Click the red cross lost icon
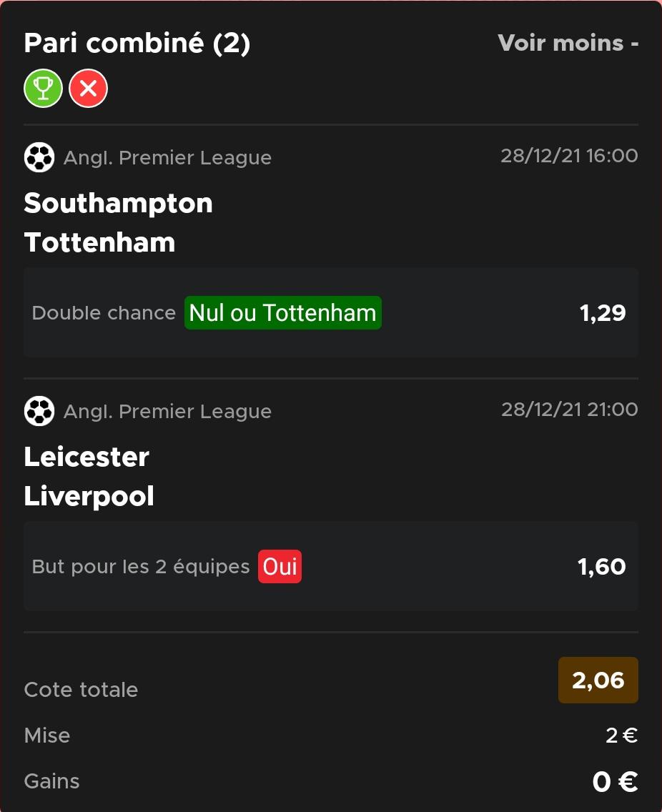The height and width of the screenshot is (812, 662). click(x=88, y=89)
